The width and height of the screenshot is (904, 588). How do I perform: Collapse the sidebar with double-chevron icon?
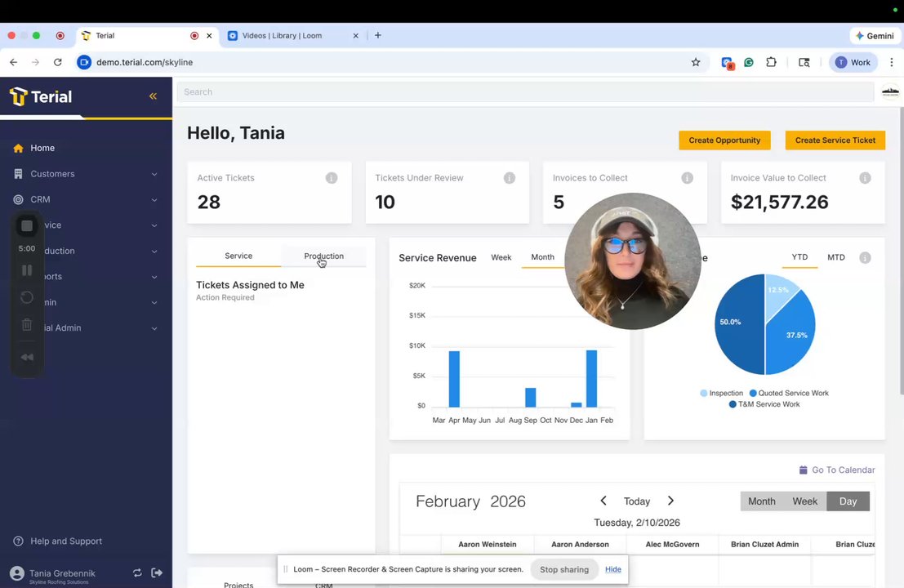tap(153, 96)
